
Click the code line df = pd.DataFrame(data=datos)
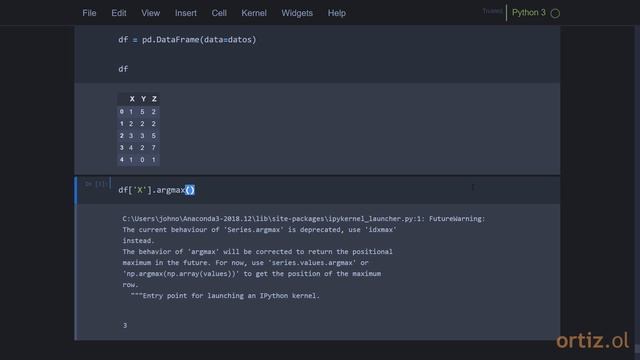pyautogui.click(x=187, y=40)
